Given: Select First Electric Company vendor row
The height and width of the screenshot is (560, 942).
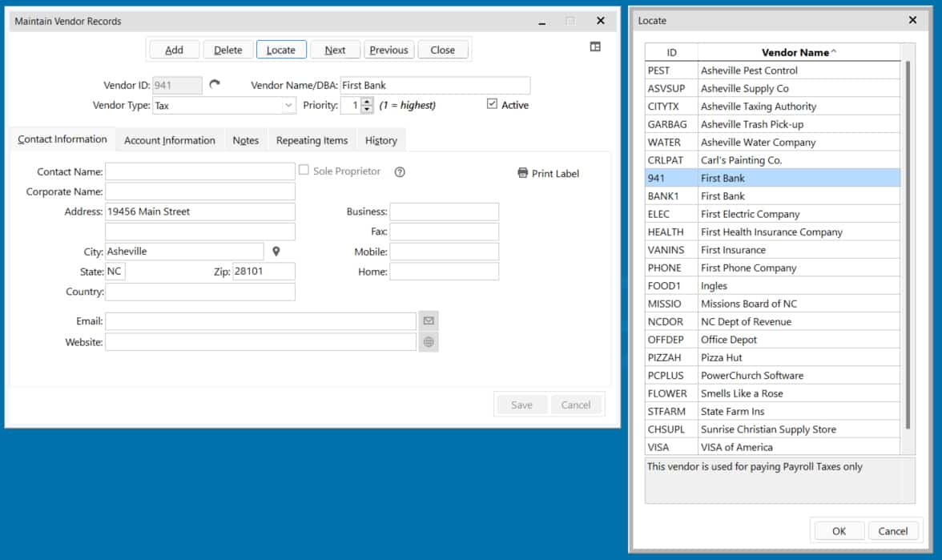Looking at the screenshot, I should (x=772, y=214).
